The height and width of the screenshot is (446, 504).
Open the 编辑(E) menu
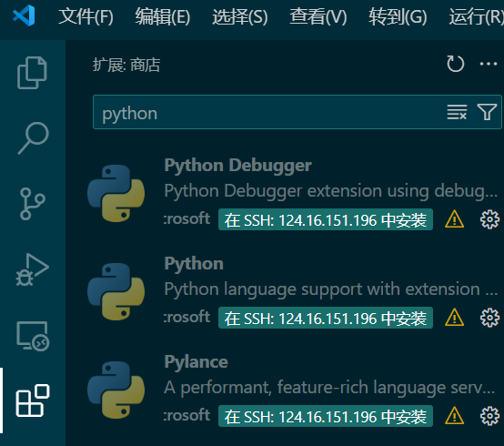point(163,16)
